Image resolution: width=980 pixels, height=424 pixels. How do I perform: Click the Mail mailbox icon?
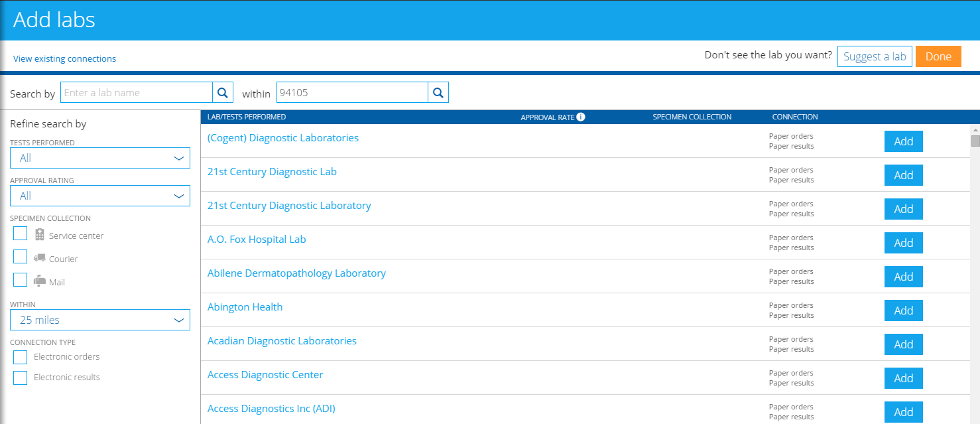point(40,281)
